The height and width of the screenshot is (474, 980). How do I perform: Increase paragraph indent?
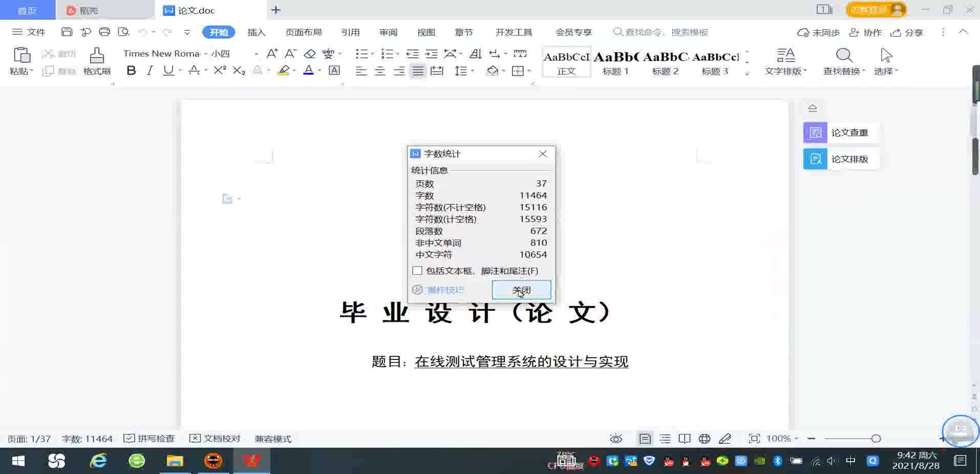tap(431, 53)
